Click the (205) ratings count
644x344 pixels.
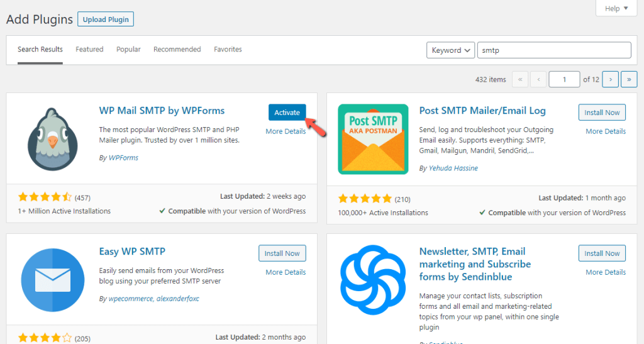82,339
